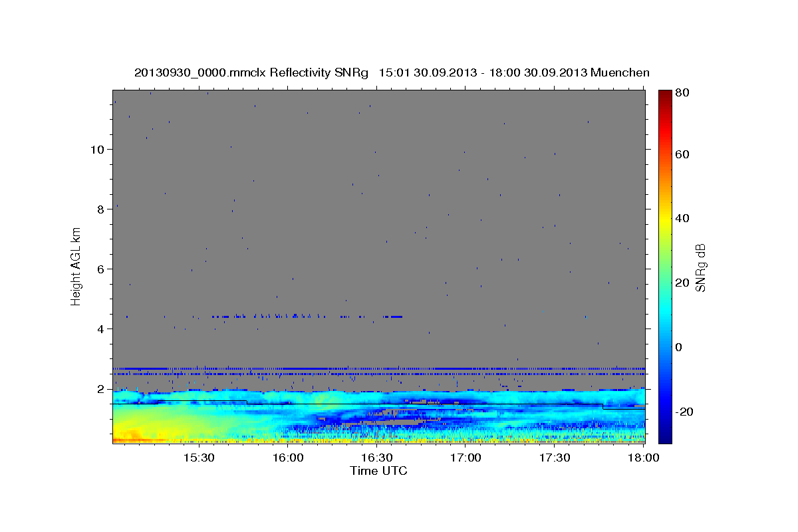The height and width of the screenshot is (532, 798).
Task: Click the height tick label 8
Action: click(x=102, y=209)
